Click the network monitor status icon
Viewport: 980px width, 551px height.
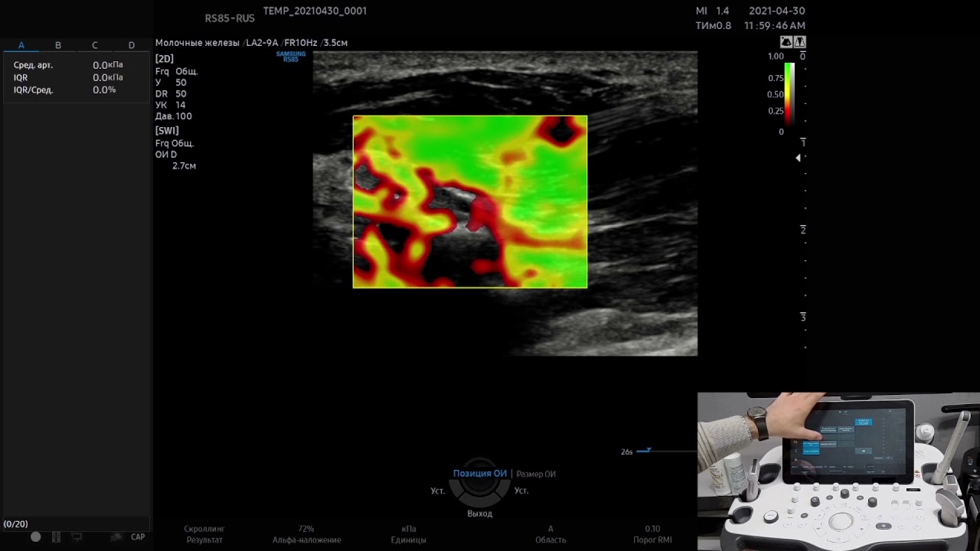click(x=77, y=537)
